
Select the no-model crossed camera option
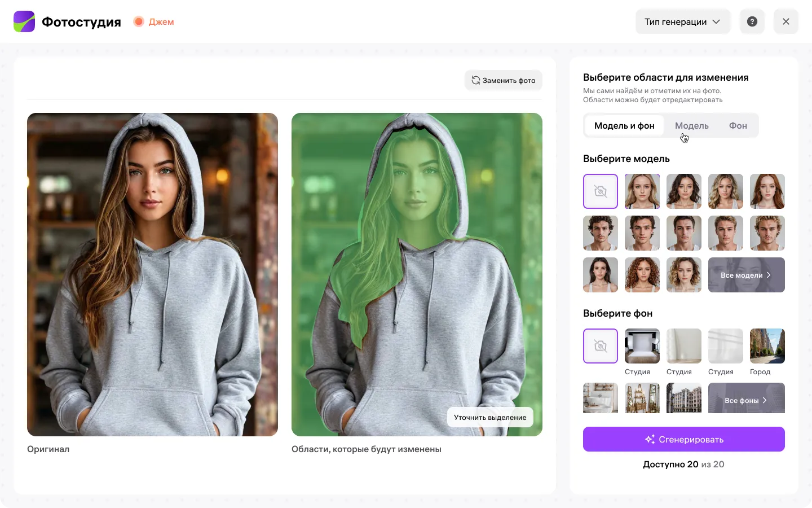[x=600, y=191]
